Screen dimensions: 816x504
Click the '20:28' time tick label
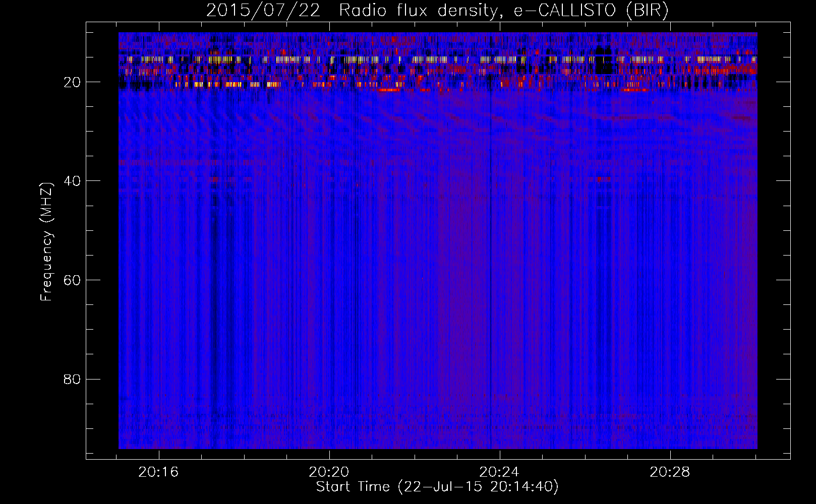[670, 472]
